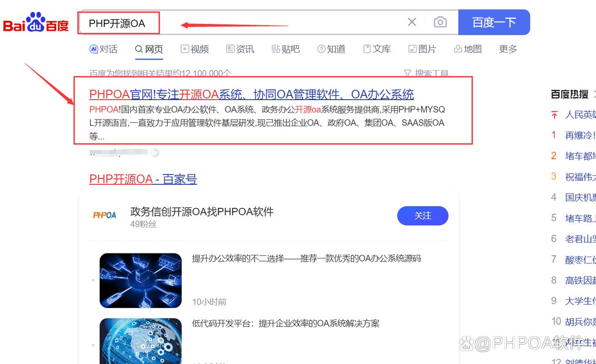Open the globe gears thumbnail
596x364 pixels.
coord(141,341)
